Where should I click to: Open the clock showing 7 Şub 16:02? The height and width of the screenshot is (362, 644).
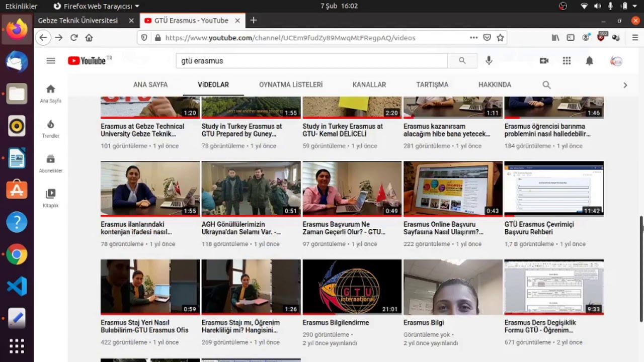click(339, 6)
